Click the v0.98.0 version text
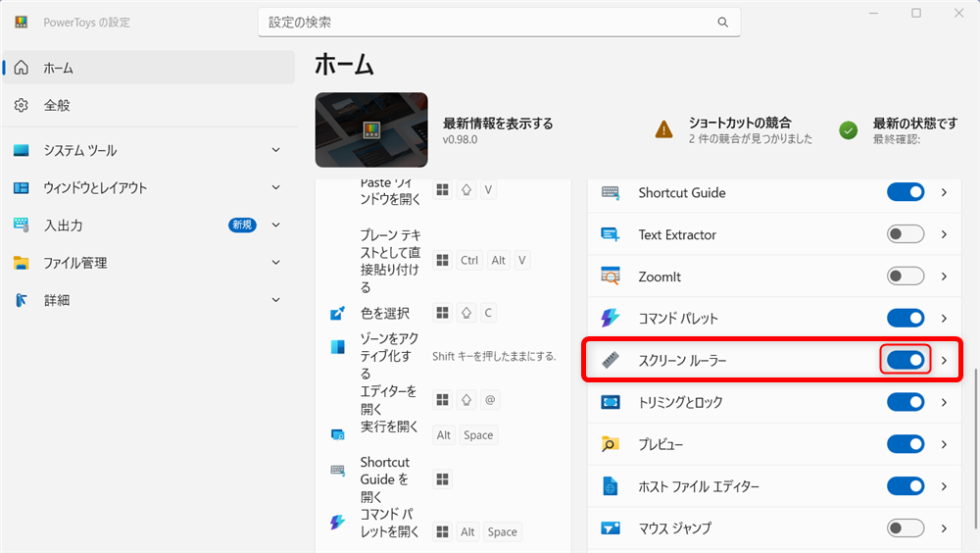This screenshot has height=553, width=980. (460, 139)
